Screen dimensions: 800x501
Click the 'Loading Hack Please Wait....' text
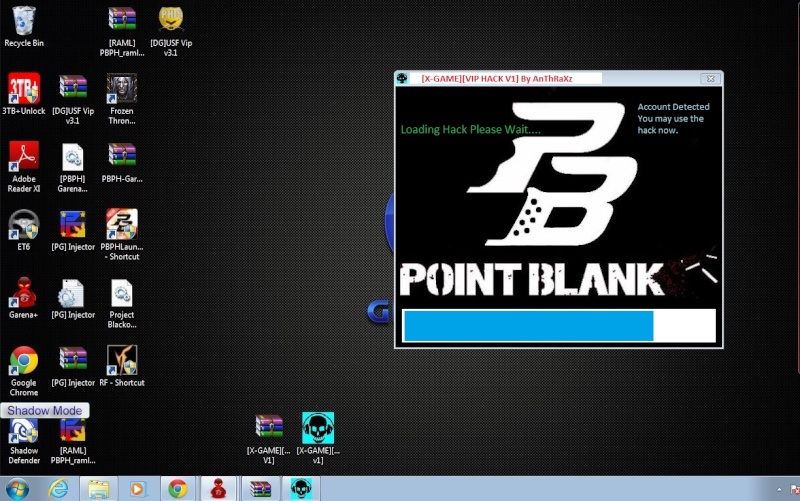point(470,130)
